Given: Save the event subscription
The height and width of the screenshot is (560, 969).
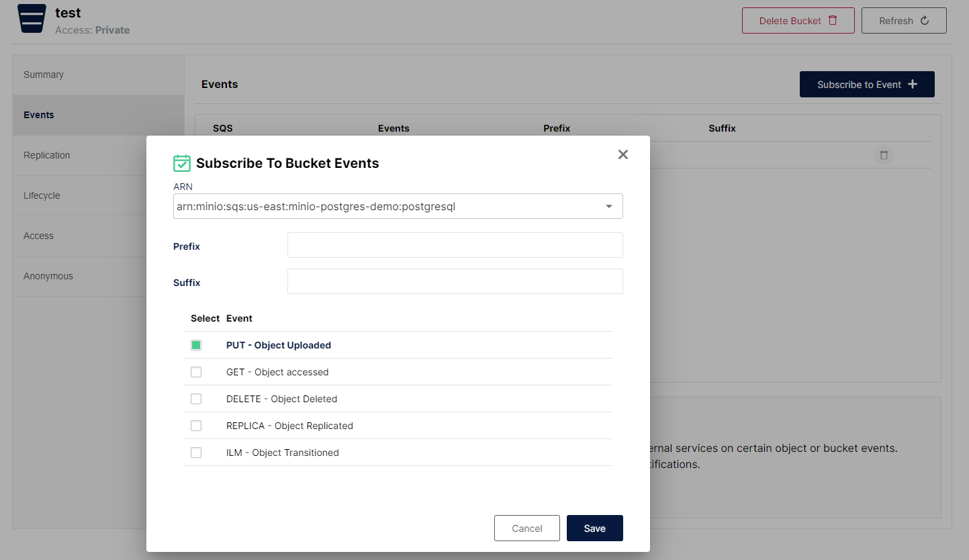Looking at the screenshot, I should [x=594, y=528].
